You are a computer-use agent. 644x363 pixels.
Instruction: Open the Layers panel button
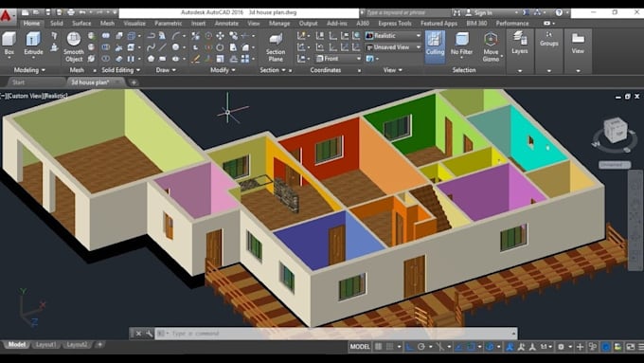[520, 43]
